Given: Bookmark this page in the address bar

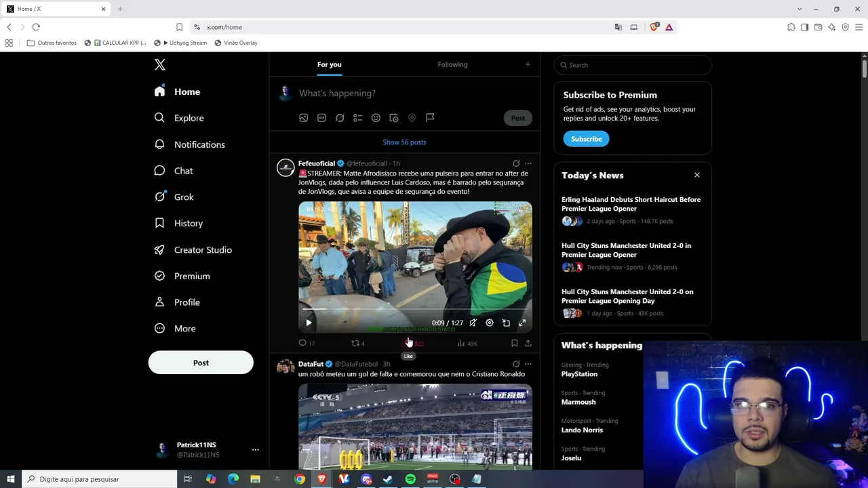Looking at the screenshot, I should click(179, 27).
